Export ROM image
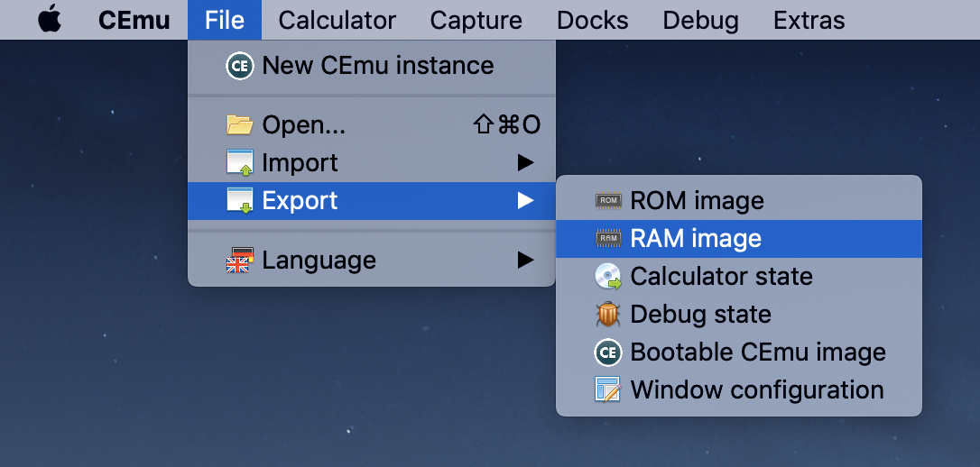Image resolution: width=980 pixels, height=467 pixels. pyautogui.click(x=739, y=200)
